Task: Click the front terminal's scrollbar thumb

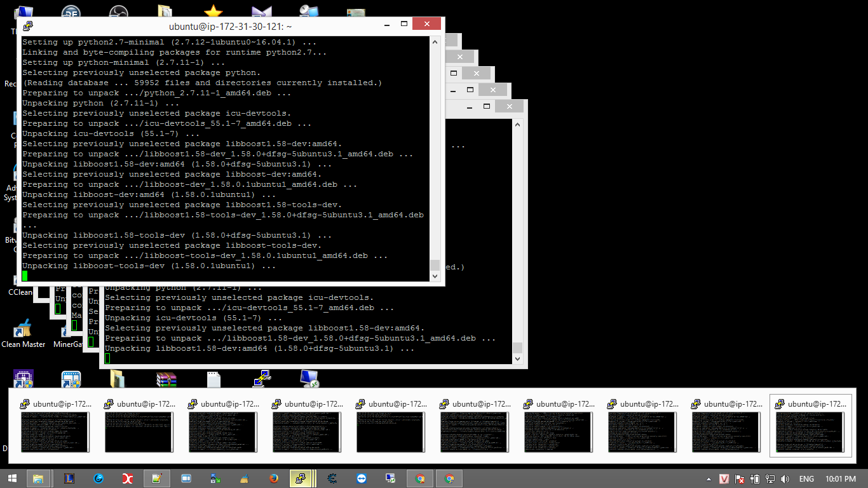Action: 435,265
